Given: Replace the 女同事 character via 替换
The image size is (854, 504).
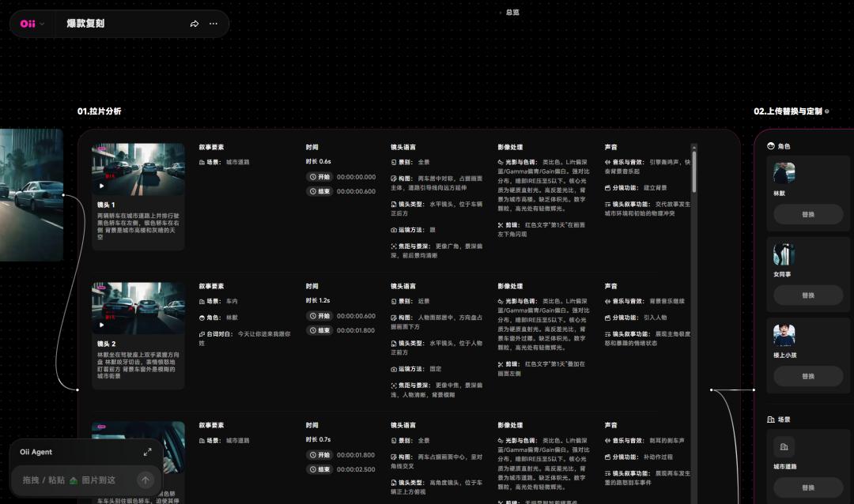Looking at the screenshot, I should pos(808,295).
